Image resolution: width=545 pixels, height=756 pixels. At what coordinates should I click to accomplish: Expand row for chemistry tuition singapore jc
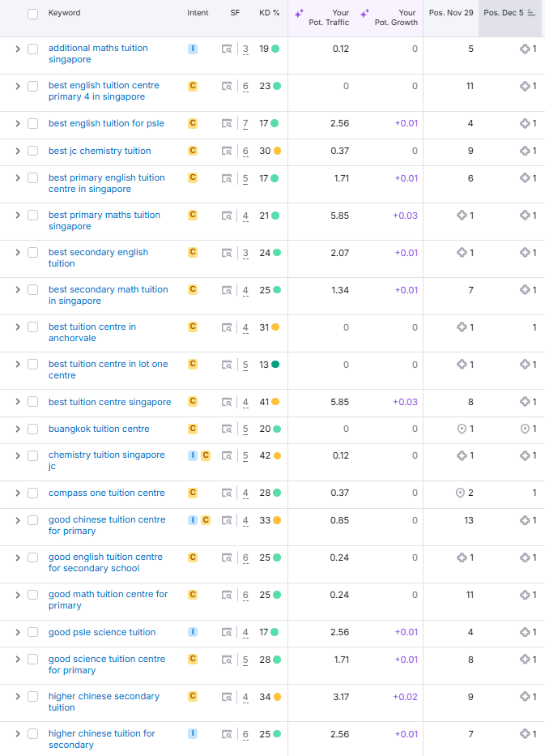[17, 455]
